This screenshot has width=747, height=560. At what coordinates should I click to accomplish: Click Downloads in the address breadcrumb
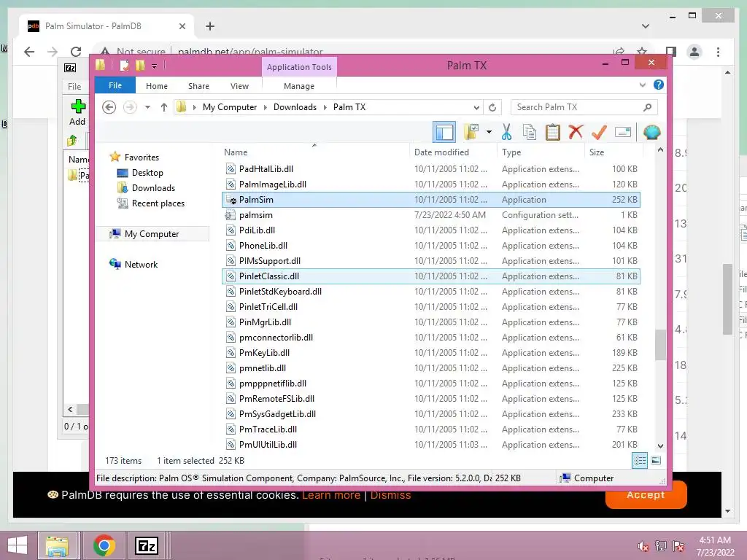click(295, 107)
